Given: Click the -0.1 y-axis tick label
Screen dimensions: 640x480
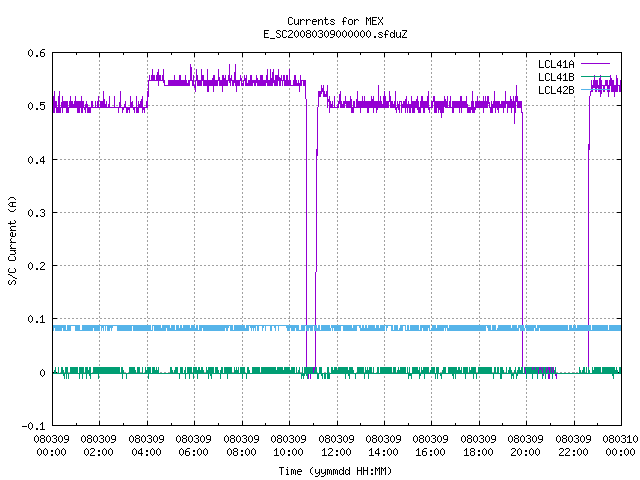Looking at the screenshot, I should pos(33,426).
